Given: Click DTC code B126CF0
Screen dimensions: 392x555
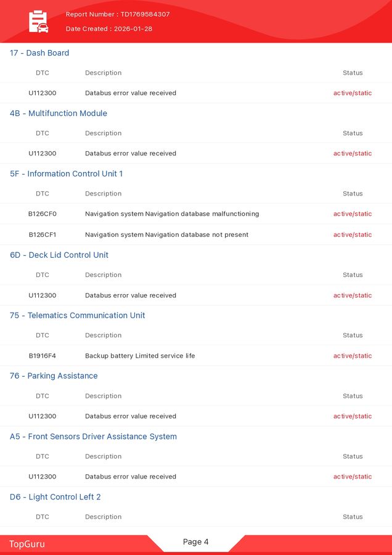Looking at the screenshot, I should tap(43, 214).
